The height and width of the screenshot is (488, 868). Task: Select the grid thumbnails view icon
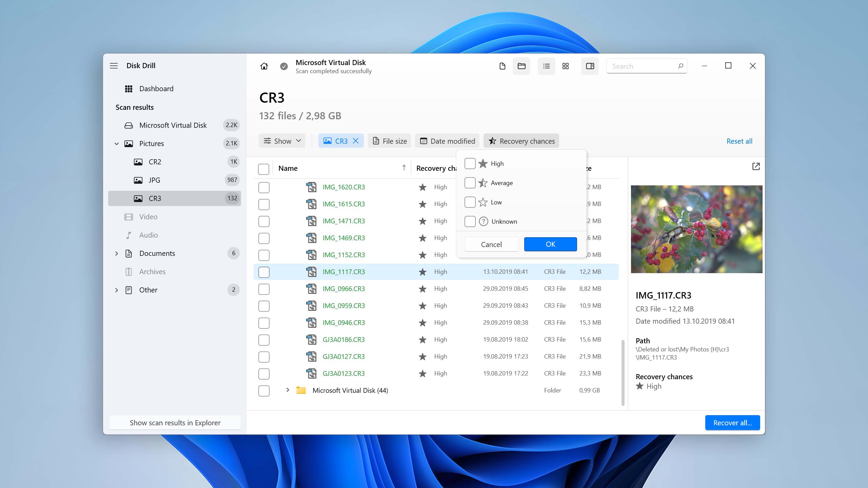click(566, 66)
